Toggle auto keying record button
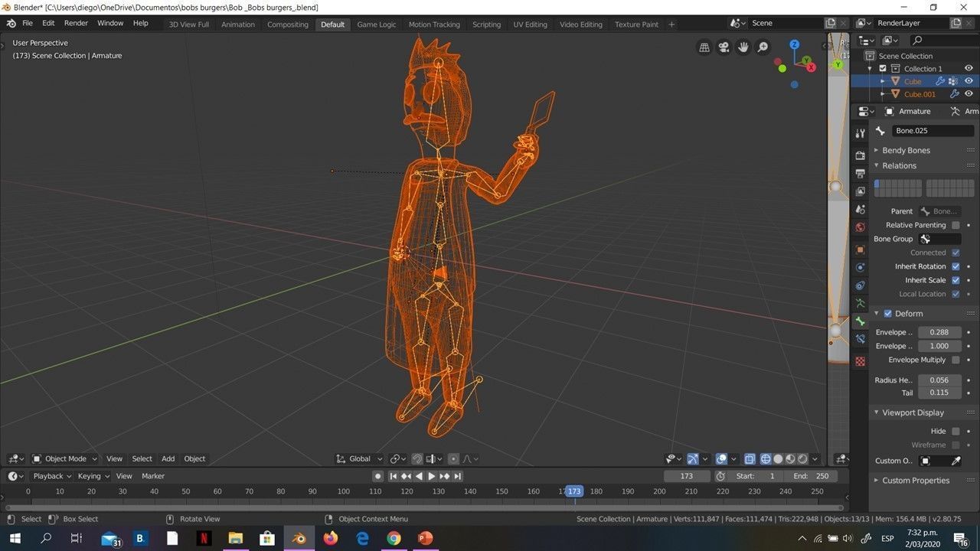Viewport: 980px width, 551px height. [377, 476]
